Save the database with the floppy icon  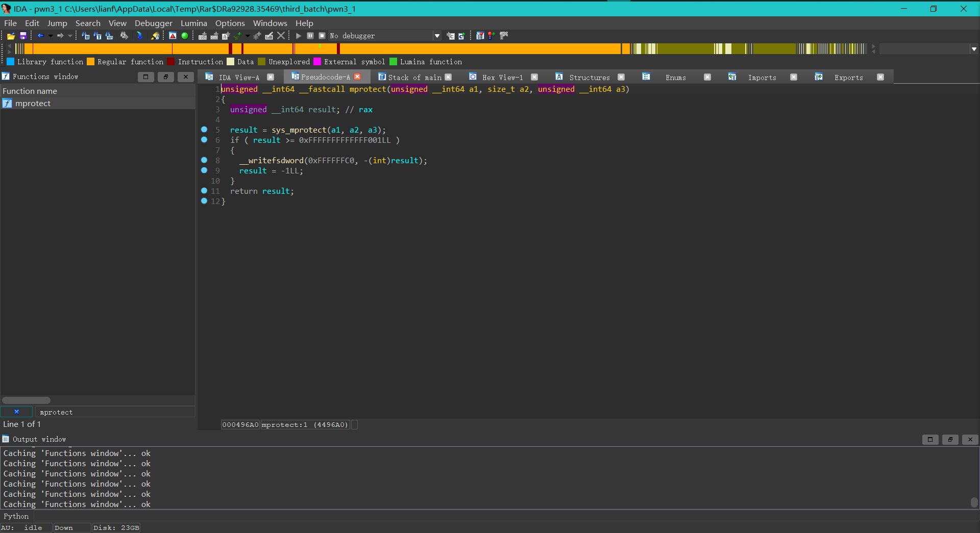(x=23, y=36)
